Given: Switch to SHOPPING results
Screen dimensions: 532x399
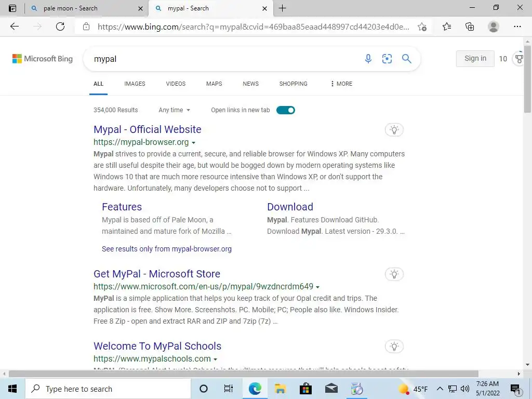Looking at the screenshot, I should [294, 84].
